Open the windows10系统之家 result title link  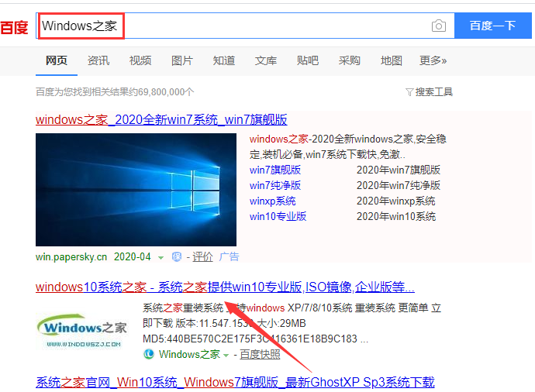pos(225,287)
